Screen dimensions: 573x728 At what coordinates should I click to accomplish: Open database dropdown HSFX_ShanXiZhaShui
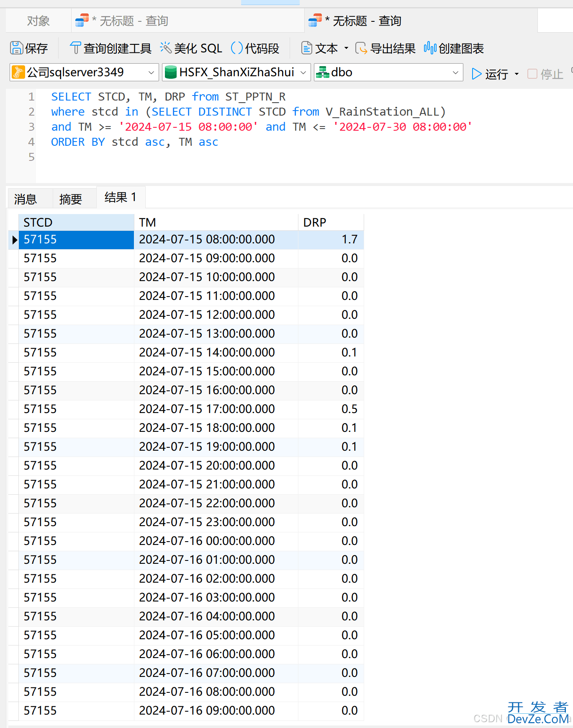click(236, 72)
